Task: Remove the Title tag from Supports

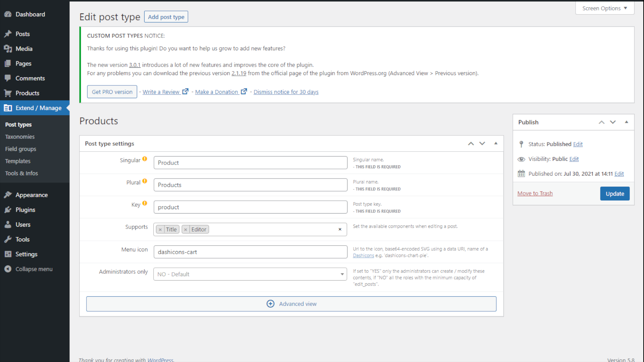Action: pos(160,230)
